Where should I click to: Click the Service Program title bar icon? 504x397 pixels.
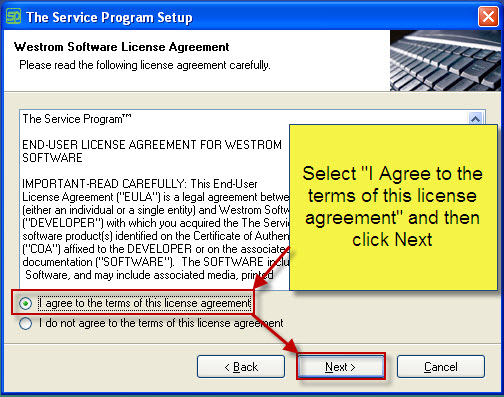click(x=13, y=16)
